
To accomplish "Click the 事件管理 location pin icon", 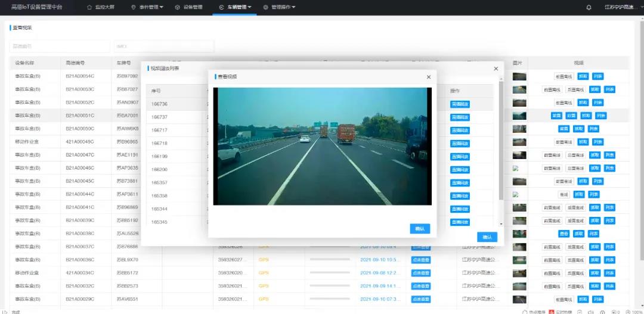I will [133, 7].
